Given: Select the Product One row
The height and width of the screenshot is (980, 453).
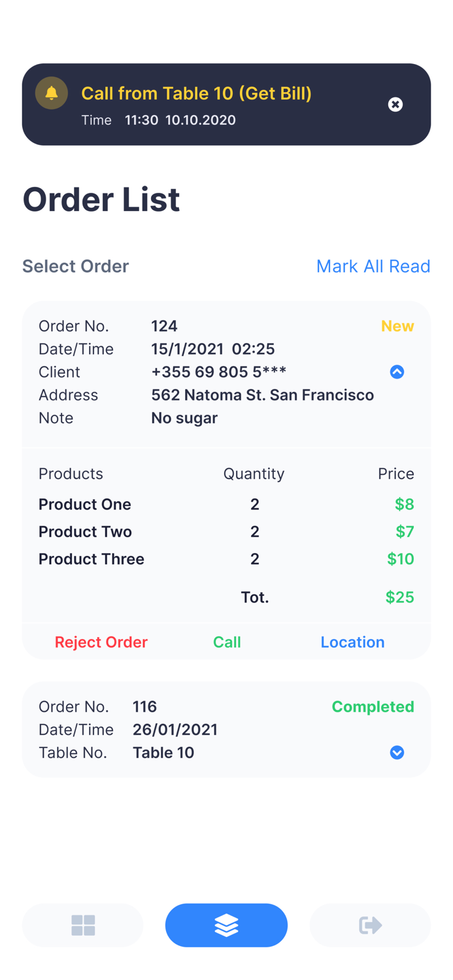Looking at the screenshot, I should 85,504.
